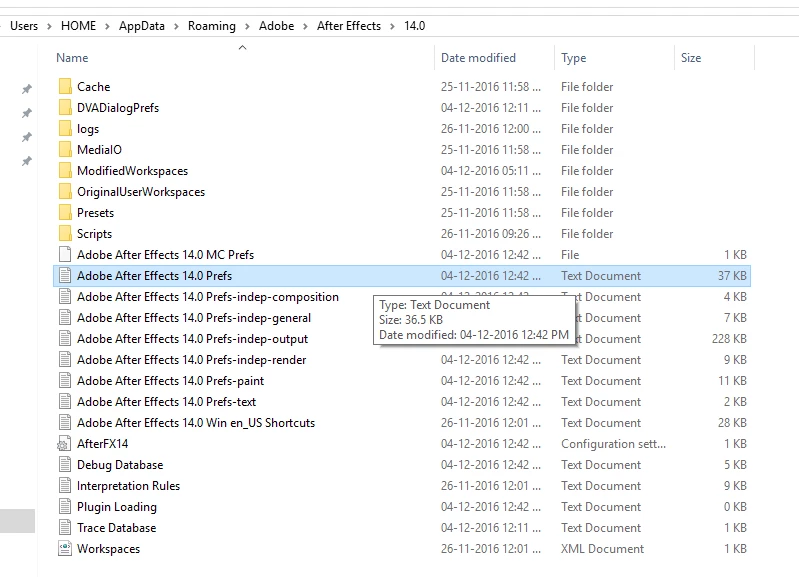Select the 'Workspaces' file name
Viewport: 799px width, 577px height.
click(109, 549)
